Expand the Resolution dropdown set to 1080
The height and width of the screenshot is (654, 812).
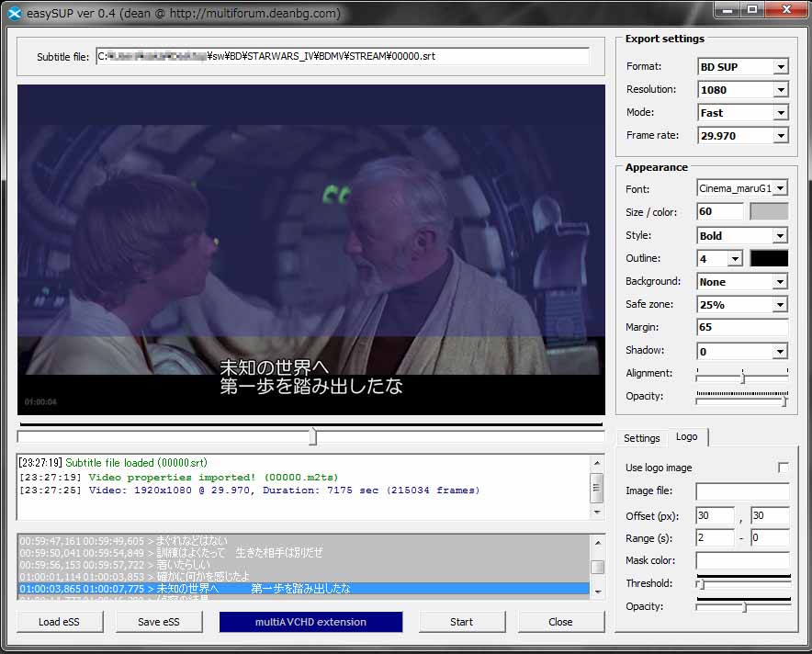(x=742, y=90)
